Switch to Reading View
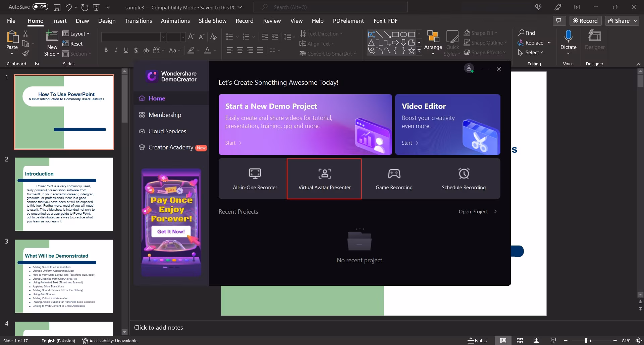Viewport: 644px width, 345px height. (537, 341)
